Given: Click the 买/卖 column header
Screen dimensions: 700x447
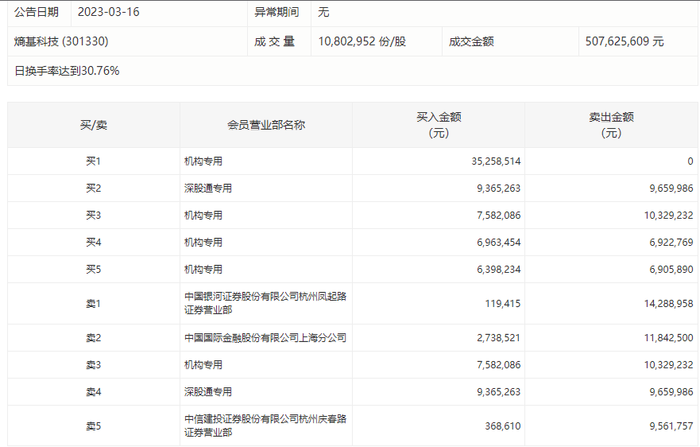Looking at the screenshot, I should click(x=94, y=125).
